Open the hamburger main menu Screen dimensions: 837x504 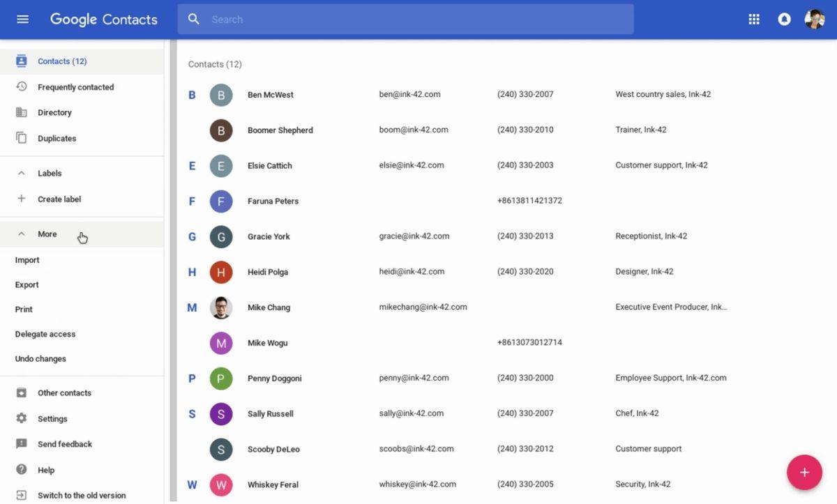22,20
